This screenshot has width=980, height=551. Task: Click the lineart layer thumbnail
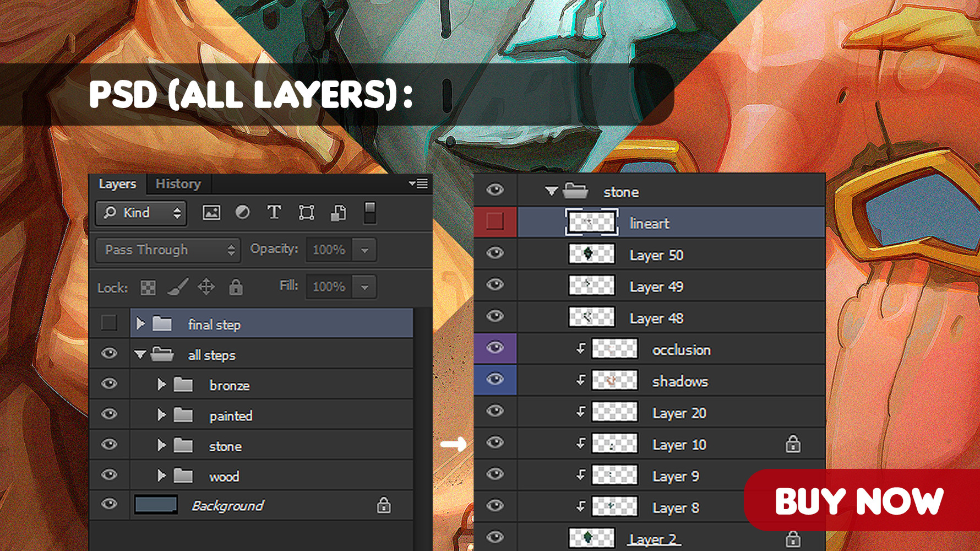pyautogui.click(x=591, y=223)
